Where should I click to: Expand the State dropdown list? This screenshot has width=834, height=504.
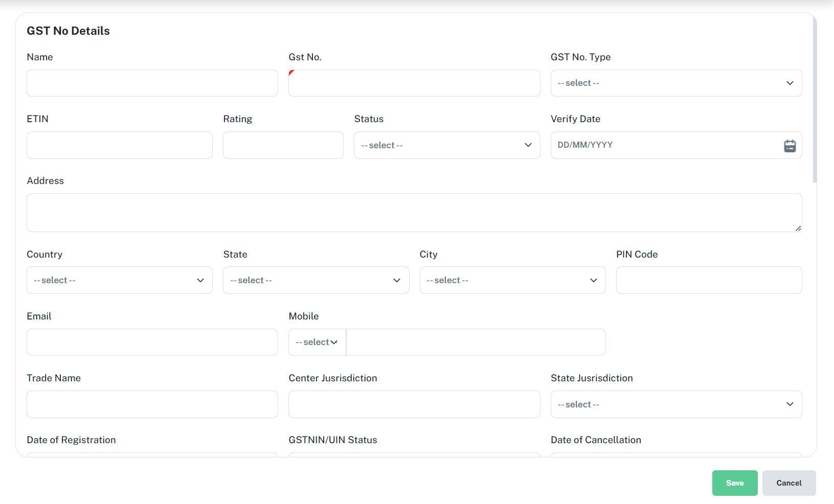click(315, 281)
